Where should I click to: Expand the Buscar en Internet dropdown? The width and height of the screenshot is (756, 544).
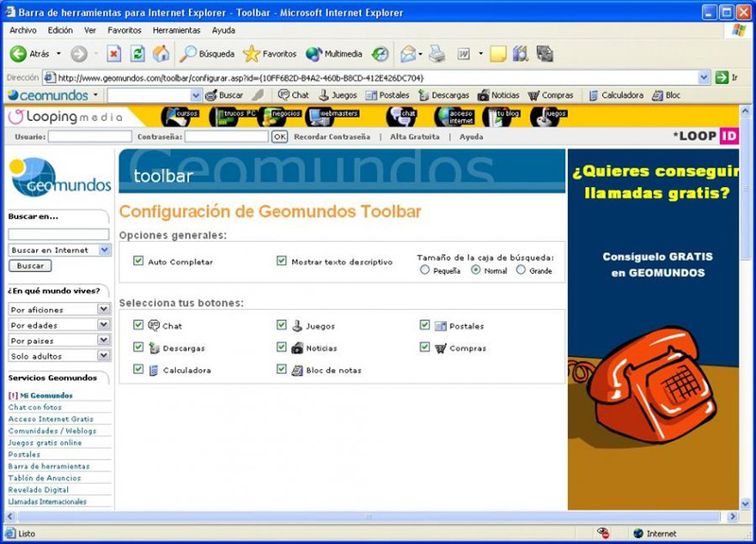105,250
